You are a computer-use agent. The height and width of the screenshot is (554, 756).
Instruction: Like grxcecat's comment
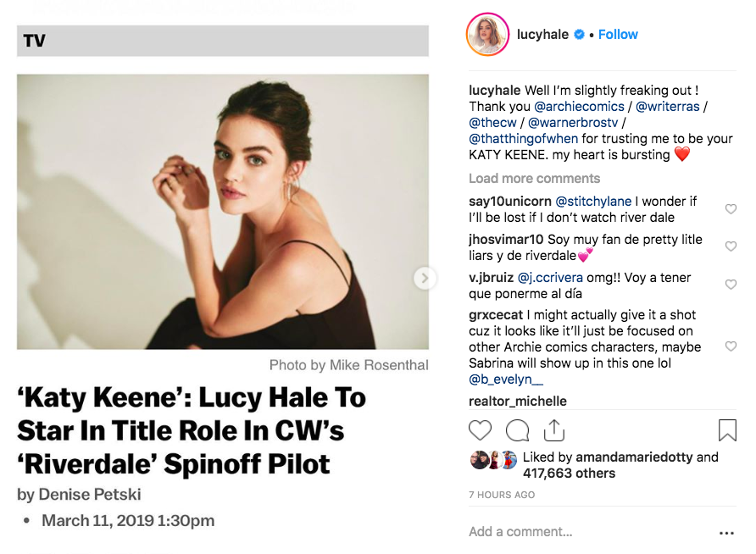coord(731,346)
